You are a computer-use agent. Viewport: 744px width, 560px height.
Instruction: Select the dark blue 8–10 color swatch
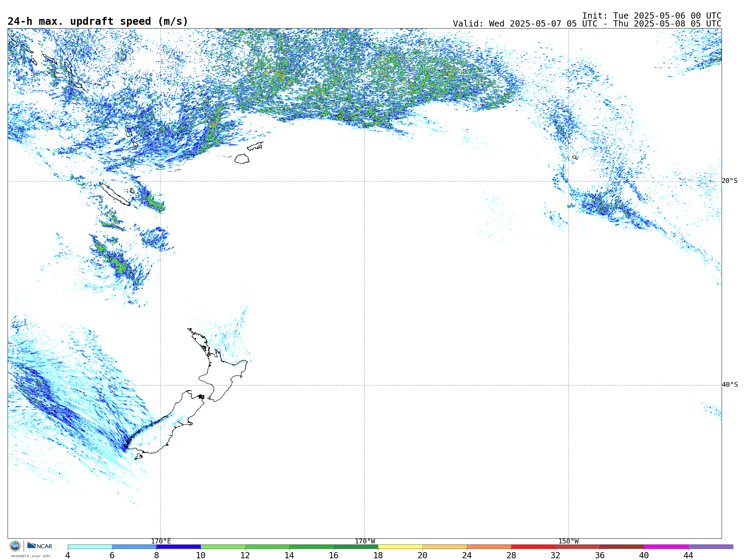[x=178, y=547]
